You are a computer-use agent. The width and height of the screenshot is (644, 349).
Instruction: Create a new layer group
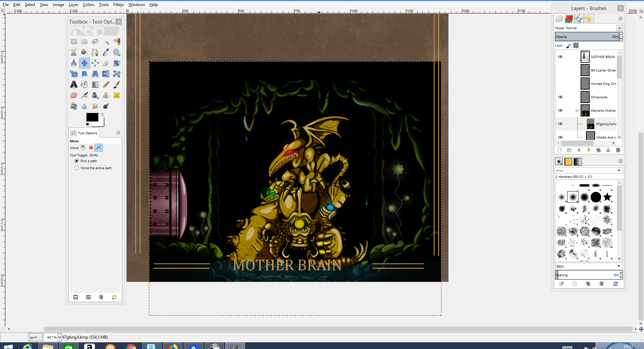pos(569,150)
